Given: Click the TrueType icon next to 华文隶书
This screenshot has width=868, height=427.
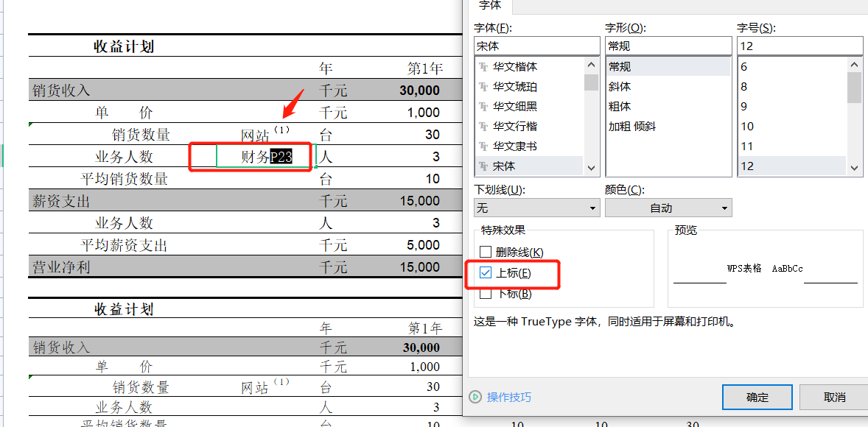Looking at the screenshot, I should 484,146.
